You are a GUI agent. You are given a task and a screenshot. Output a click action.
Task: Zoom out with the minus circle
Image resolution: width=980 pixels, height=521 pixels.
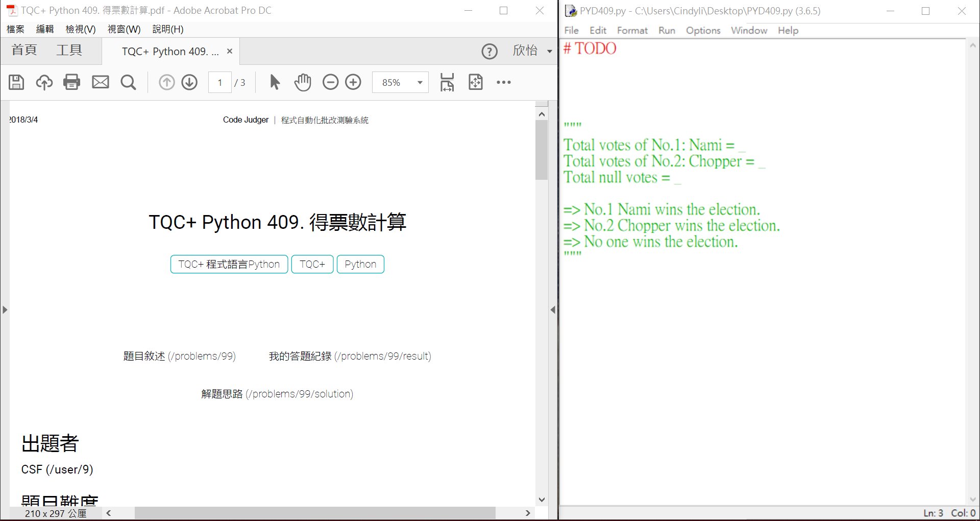click(331, 82)
